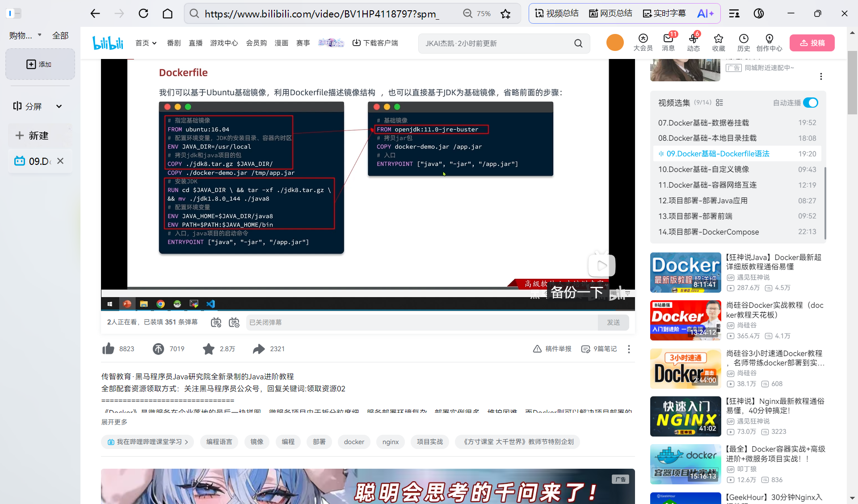Viewport: 858px width, 504px height.
Task: Click the star favorite icon below video
Action: point(208,349)
